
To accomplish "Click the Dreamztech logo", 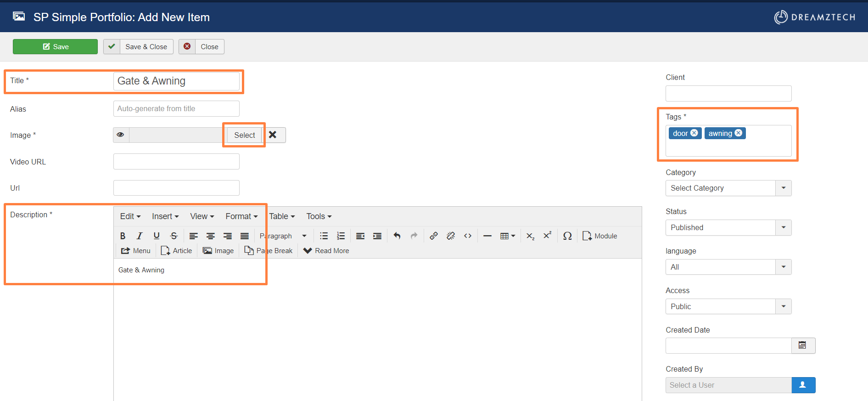I will coord(815,17).
